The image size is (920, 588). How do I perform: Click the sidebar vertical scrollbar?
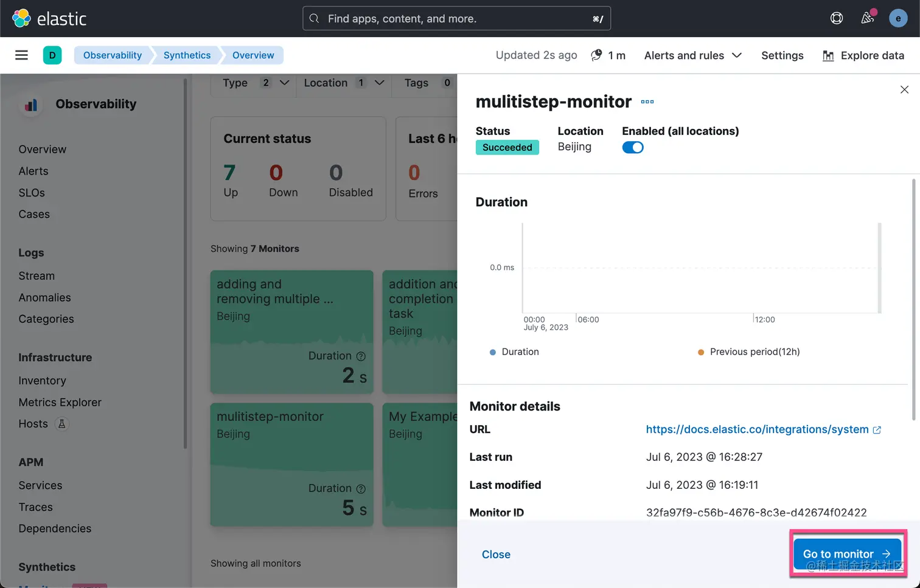[185, 264]
